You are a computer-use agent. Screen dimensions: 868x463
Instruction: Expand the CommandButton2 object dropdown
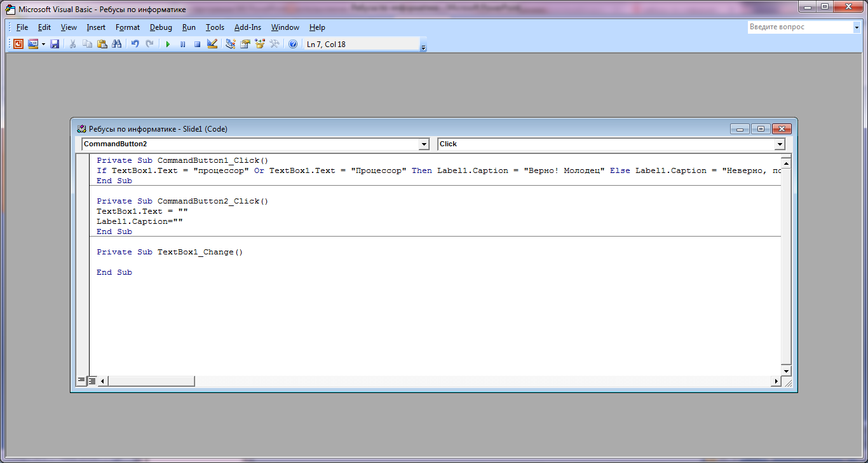(424, 144)
